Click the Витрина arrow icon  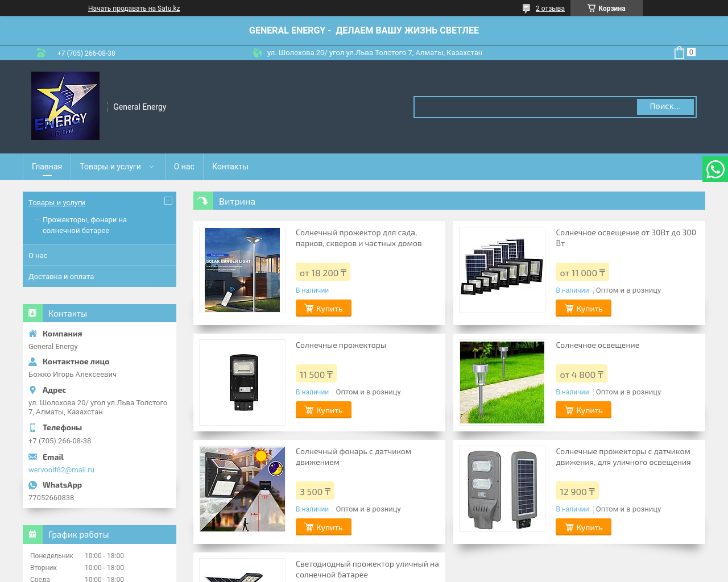click(203, 201)
